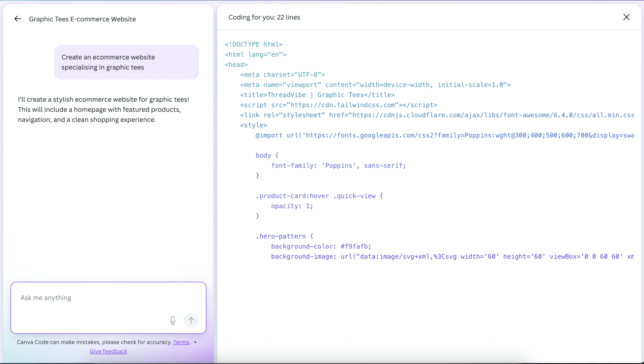644x364 pixels.
Task: Click the '.hero-pattern {' selector line
Action: [x=285, y=236]
